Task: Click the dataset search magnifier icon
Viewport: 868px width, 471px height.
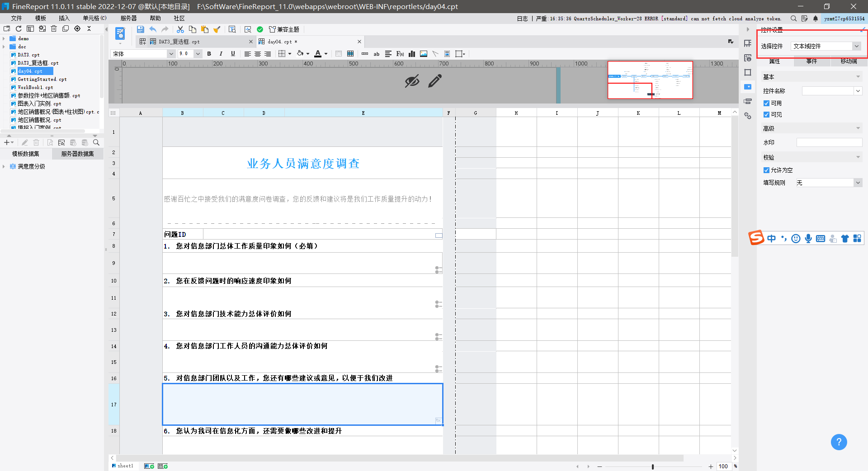Action: [96, 142]
